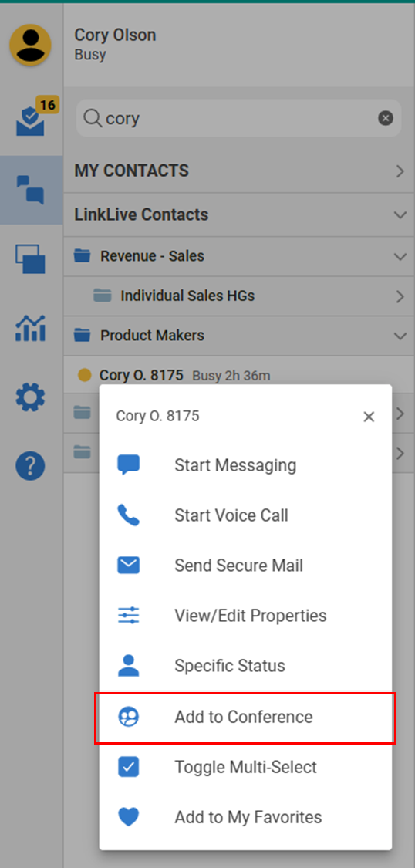The height and width of the screenshot is (868, 415).
Task: Open the reports chart sidebar icon
Action: (x=30, y=328)
